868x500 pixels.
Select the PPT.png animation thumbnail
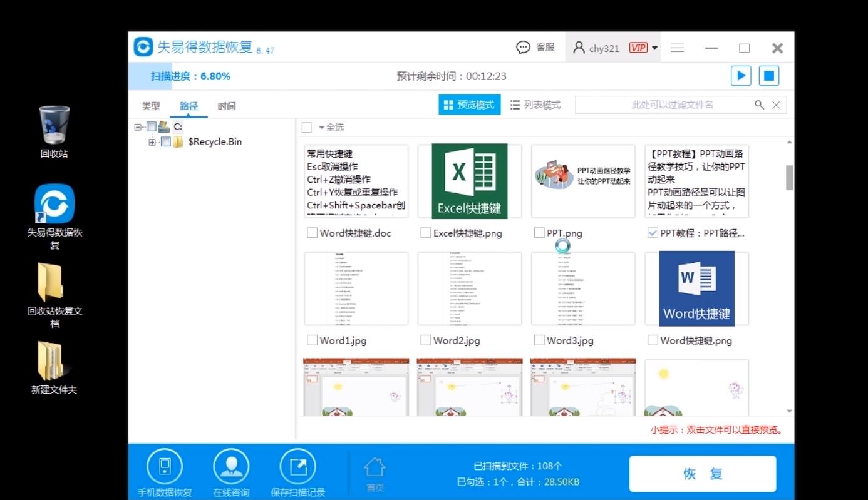(x=583, y=181)
